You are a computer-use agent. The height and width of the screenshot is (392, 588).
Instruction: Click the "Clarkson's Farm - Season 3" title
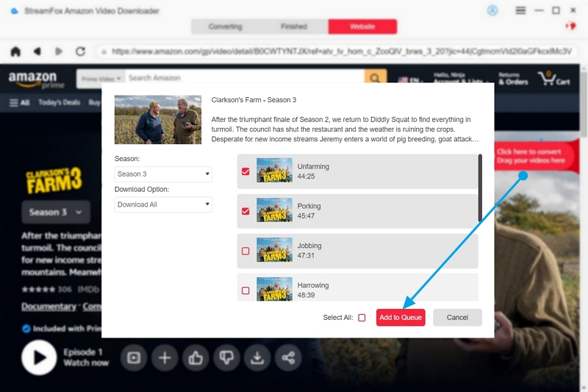tap(254, 100)
